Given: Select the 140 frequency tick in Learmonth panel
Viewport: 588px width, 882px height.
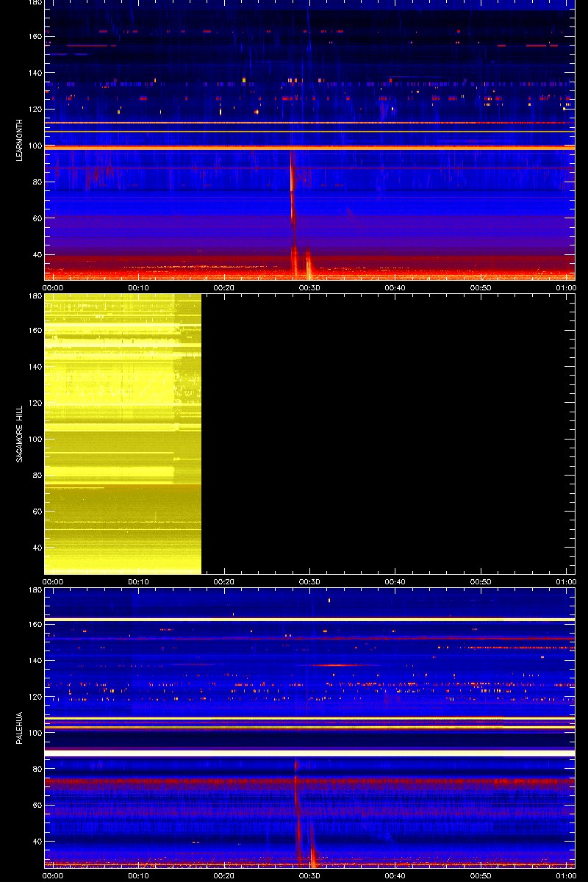Looking at the screenshot, I should tap(35, 73).
